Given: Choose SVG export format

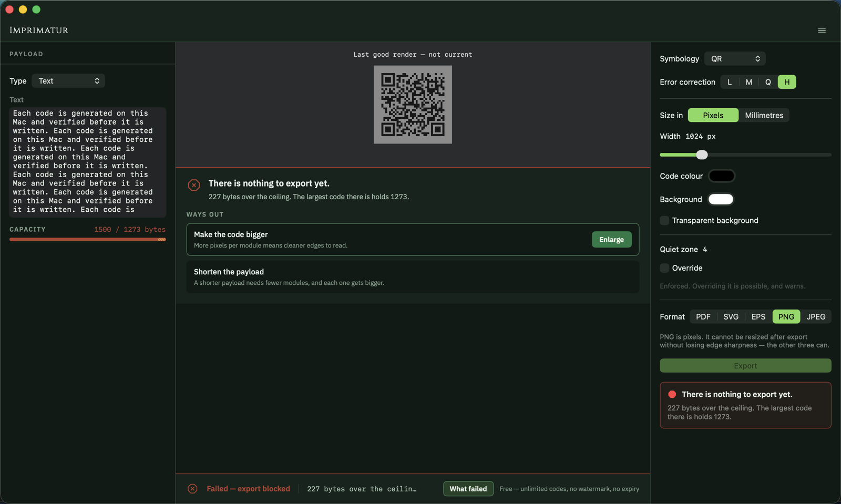Looking at the screenshot, I should (731, 316).
